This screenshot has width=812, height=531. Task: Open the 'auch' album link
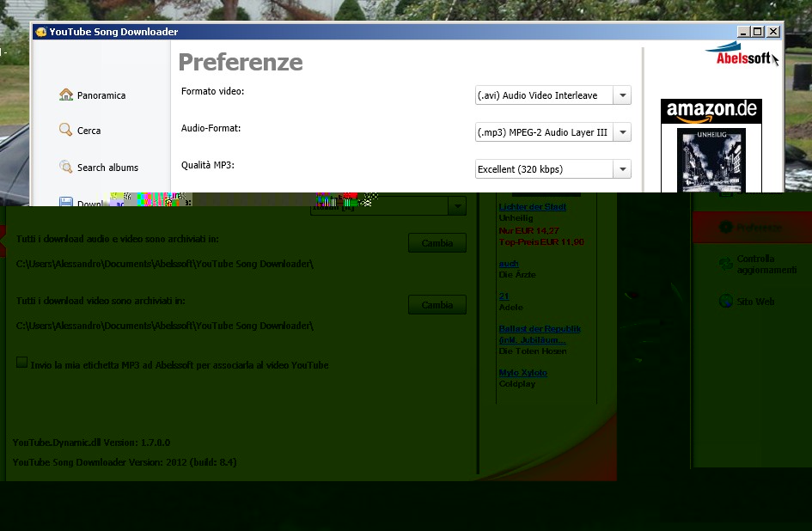click(509, 263)
